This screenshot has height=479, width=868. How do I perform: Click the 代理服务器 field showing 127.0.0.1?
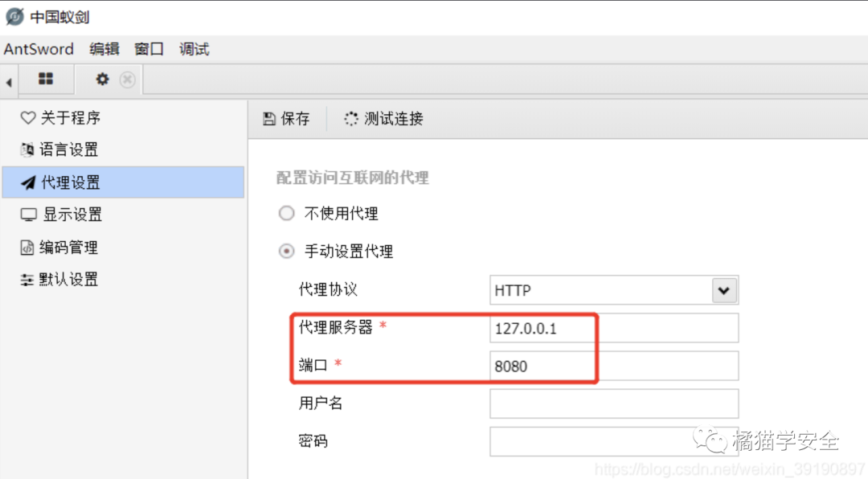(614, 328)
